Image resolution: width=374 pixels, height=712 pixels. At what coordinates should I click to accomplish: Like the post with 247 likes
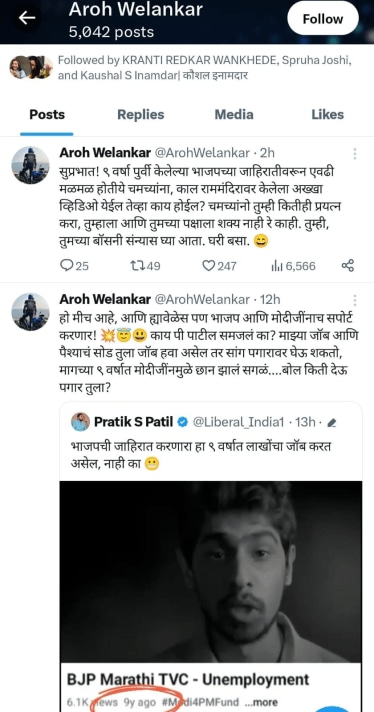pyautogui.click(x=219, y=266)
